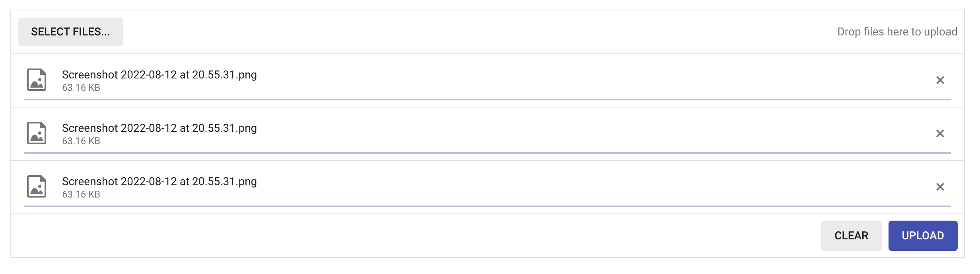Viewport: 980px width, 274px height.
Task: Click the image file icon of the second file
Action: point(37,133)
